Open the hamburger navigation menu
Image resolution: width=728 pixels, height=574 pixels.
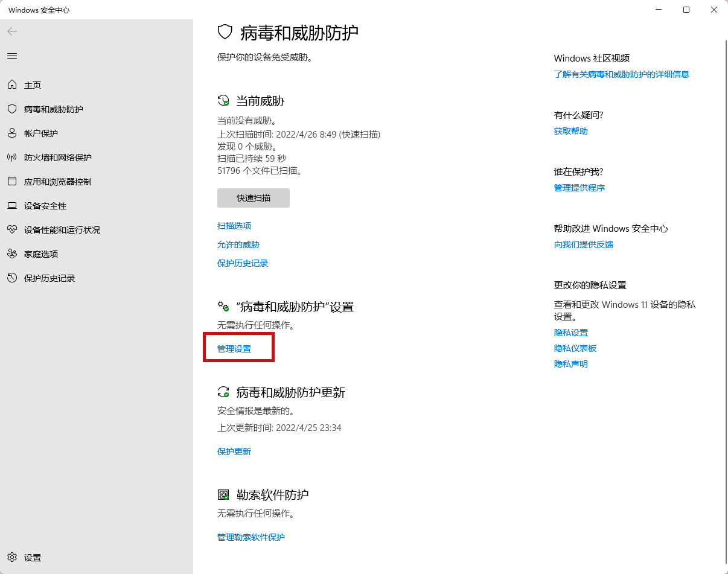tap(12, 56)
